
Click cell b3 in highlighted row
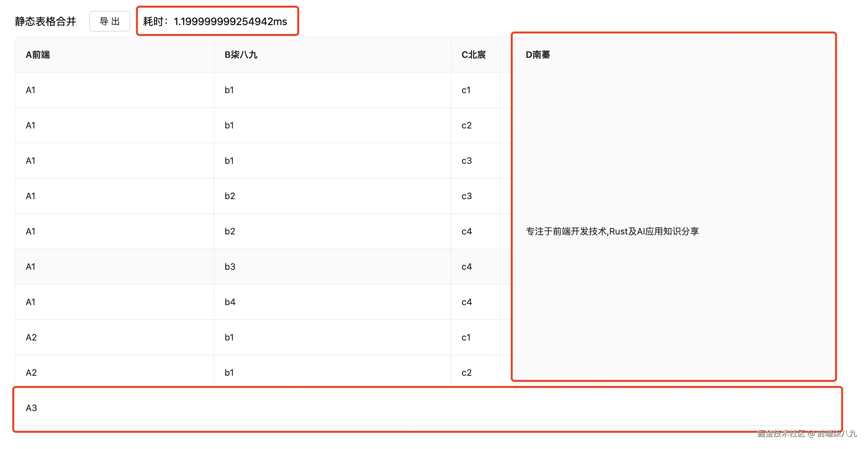[230, 267]
